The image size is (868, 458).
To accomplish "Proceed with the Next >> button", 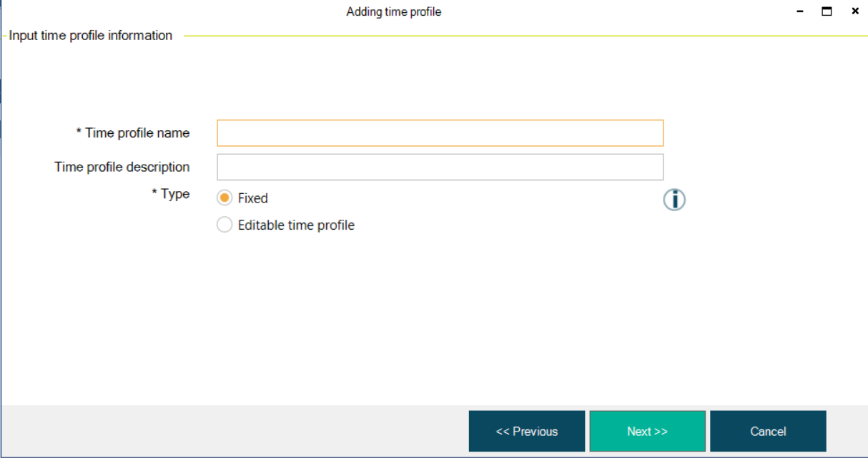I will (x=647, y=431).
